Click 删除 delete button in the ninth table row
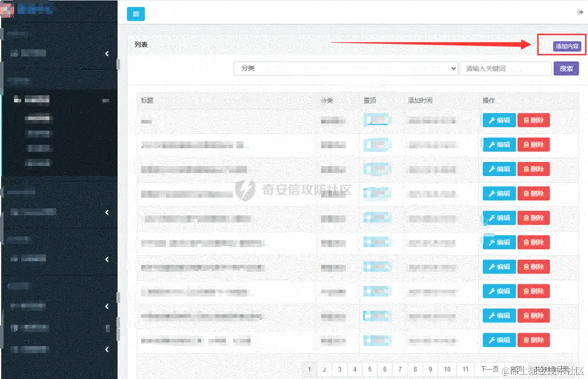 tap(533, 315)
